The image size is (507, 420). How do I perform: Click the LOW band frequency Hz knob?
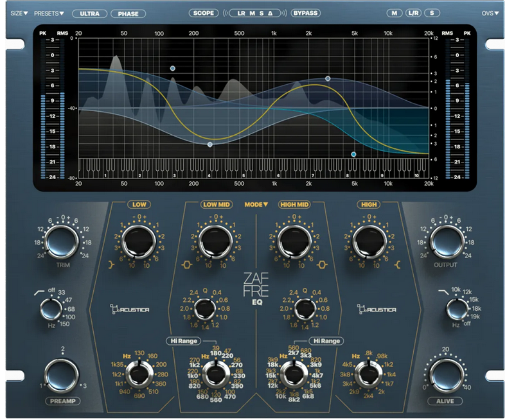(139, 375)
